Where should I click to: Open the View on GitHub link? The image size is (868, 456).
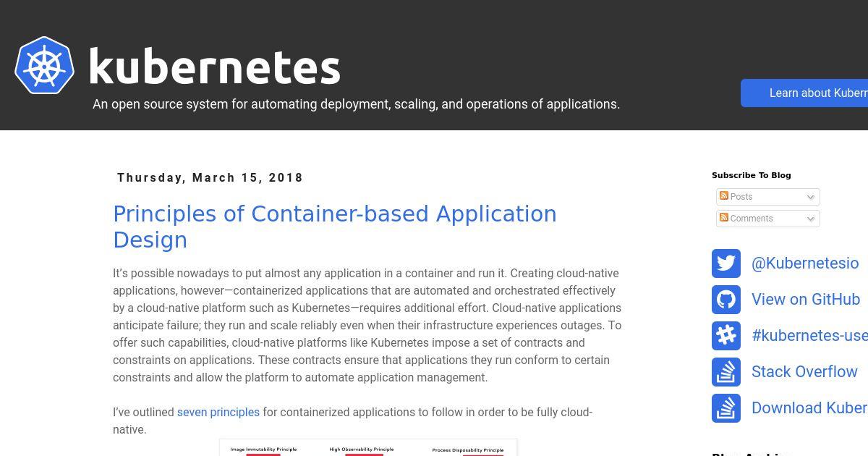(x=806, y=300)
